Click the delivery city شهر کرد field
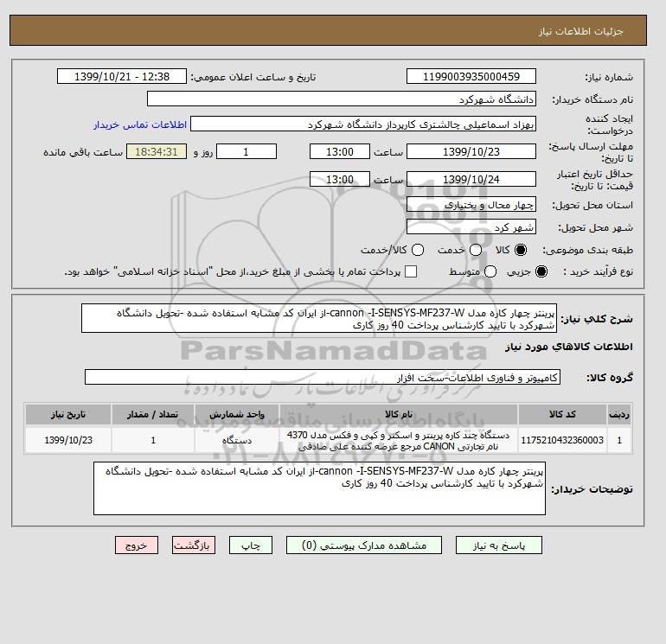Viewport: 666px width, 644px height. click(471, 227)
